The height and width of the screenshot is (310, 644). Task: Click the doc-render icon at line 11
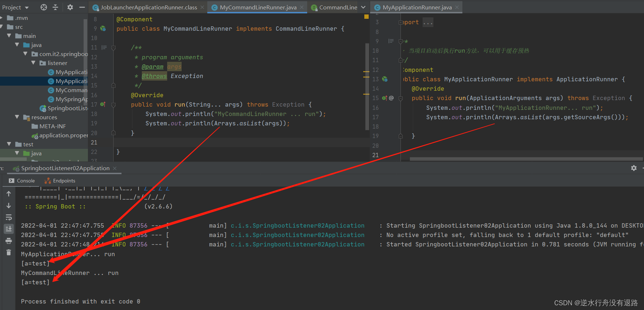pyautogui.click(x=104, y=47)
